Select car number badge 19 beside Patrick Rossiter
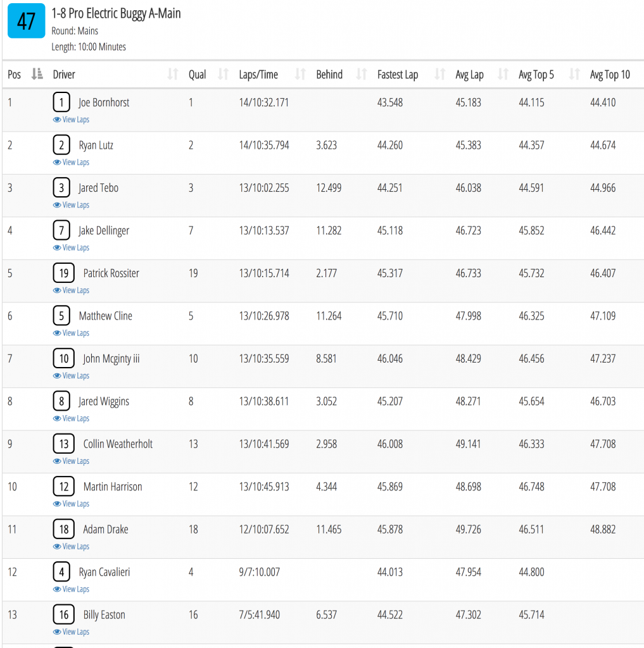 [x=64, y=273]
